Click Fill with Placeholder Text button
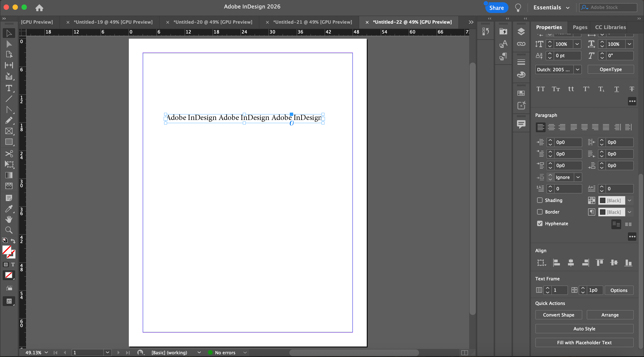644x357 pixels. (584, 342)
